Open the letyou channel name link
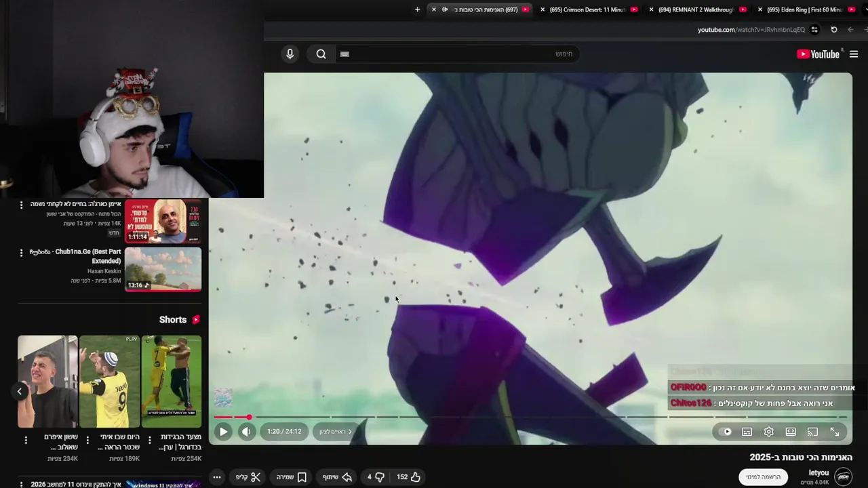Image resolution: width=868 pixels, height=488 pixels. click(818, 473)
